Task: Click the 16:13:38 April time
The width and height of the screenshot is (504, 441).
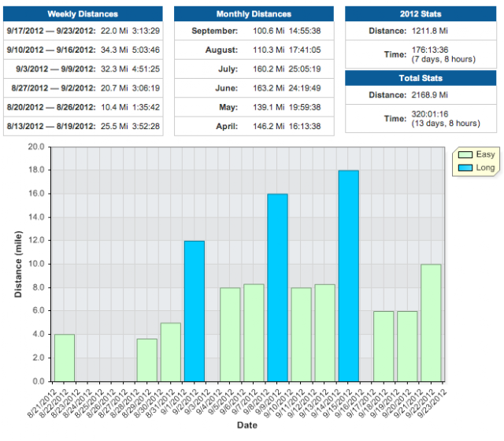Action: [x=305, y=126]
